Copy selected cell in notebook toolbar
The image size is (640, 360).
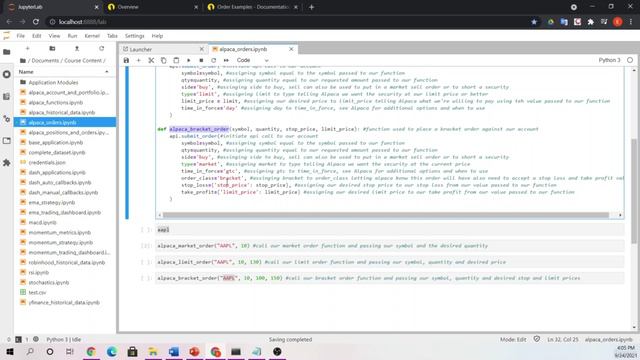click(x=163, y=60)
